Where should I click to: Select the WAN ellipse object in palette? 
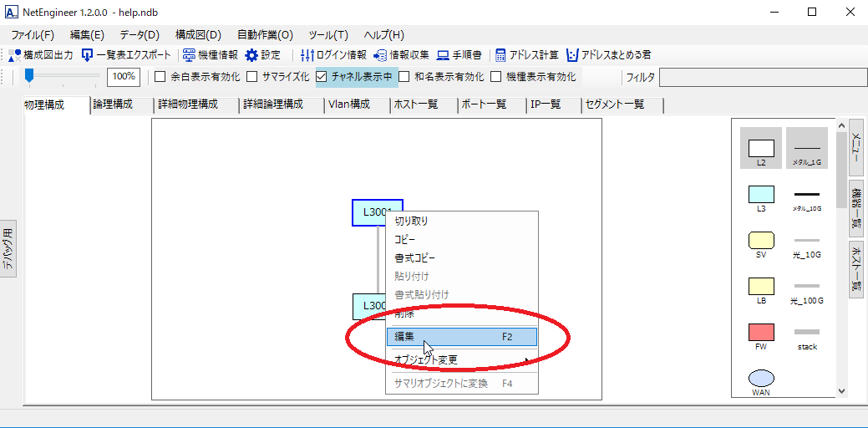point(761,378)
